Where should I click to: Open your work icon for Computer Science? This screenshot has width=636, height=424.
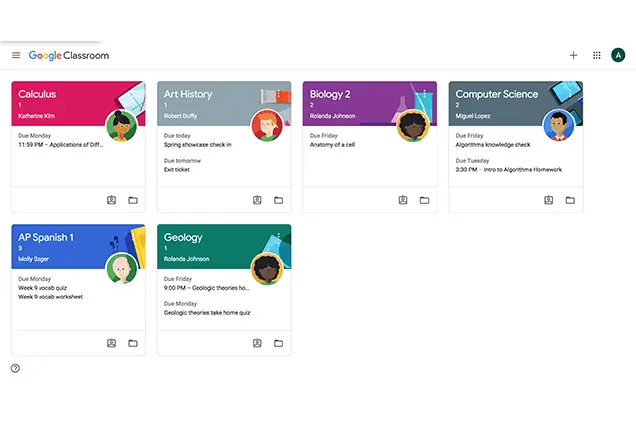[x=548, y=200]
